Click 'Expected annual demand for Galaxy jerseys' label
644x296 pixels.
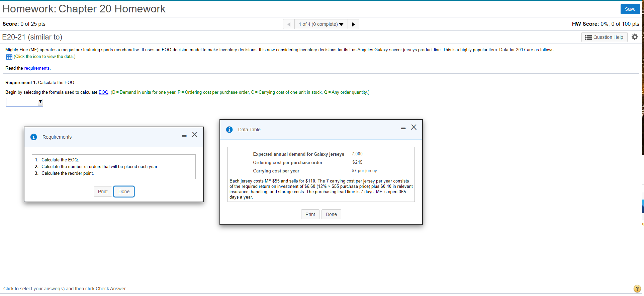click(298, 154)
